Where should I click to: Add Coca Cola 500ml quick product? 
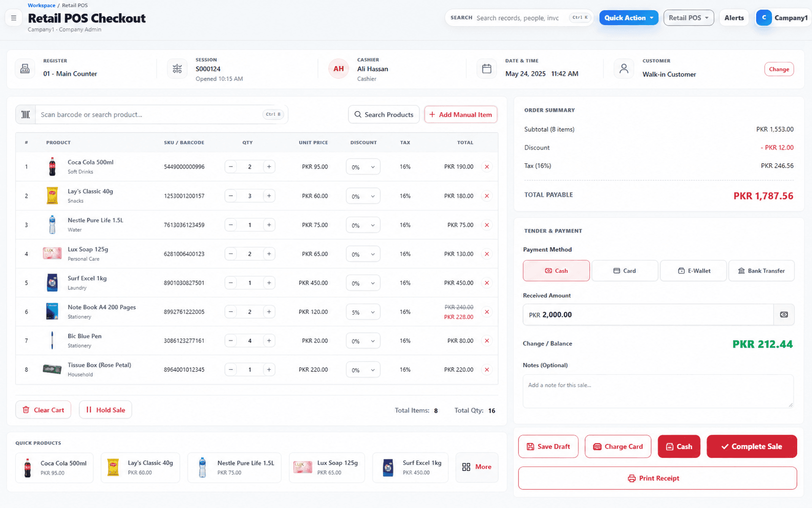[x=54, y=468]
